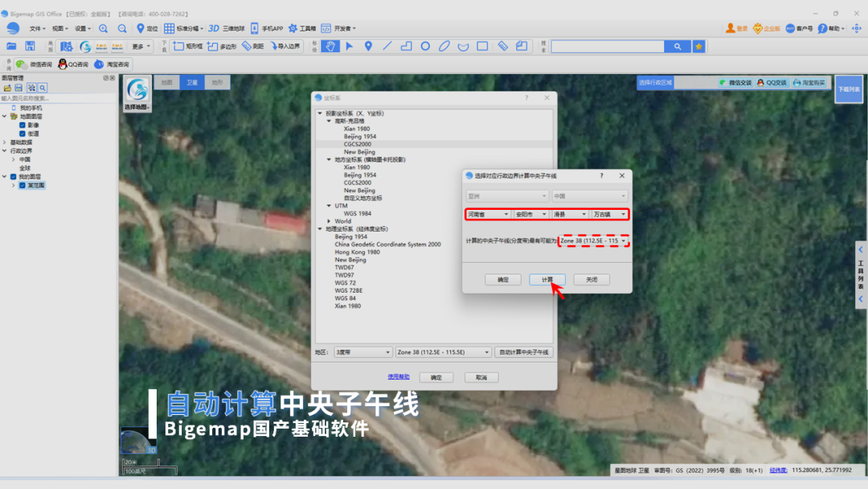Click the save disk toolbar icon
868x489 pixels.
point(30,47)
